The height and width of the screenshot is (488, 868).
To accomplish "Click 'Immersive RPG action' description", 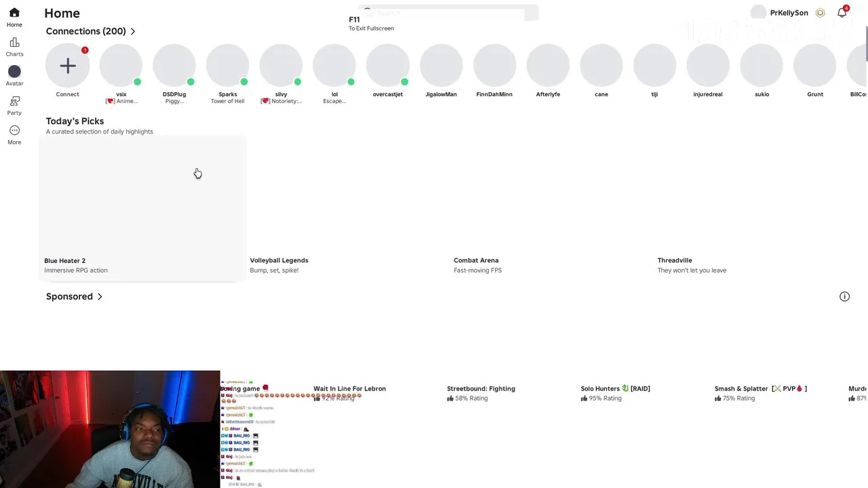I will tap(76, 270).
